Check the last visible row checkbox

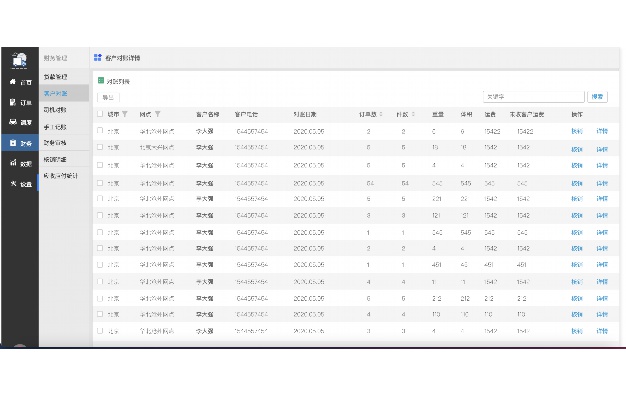pyautogui.click(x=100, y=331)
